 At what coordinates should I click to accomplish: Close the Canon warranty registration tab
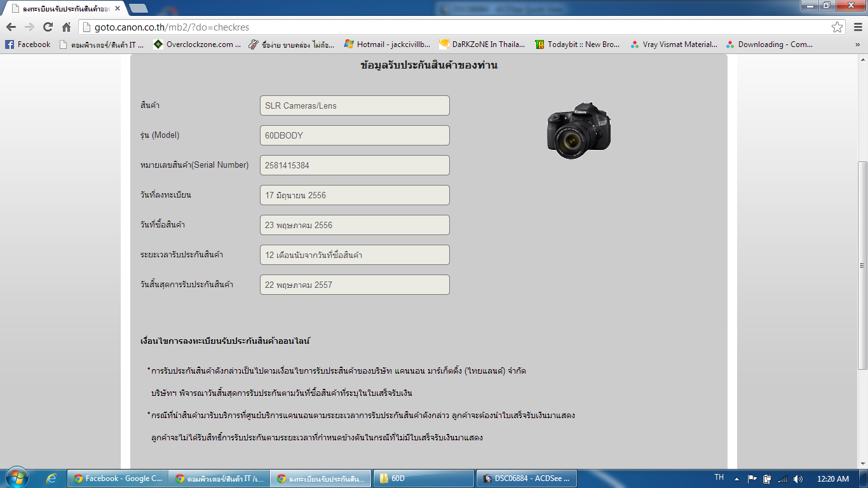pyautogui.click(x=118, y=9)
